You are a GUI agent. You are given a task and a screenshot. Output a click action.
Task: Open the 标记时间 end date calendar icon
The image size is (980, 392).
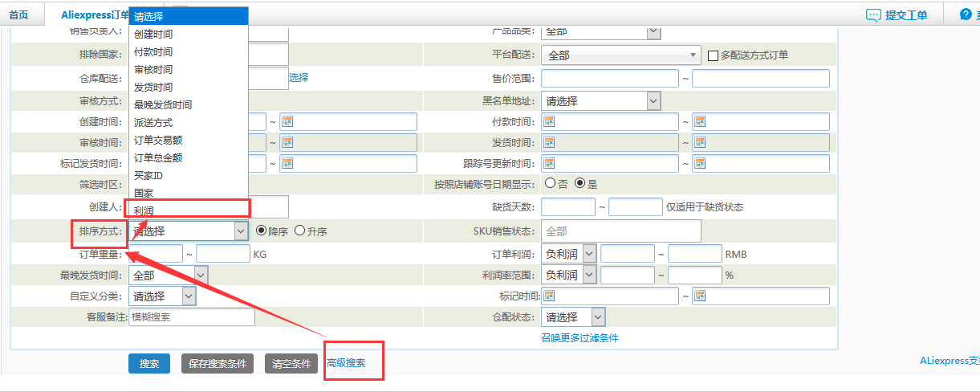699,296
